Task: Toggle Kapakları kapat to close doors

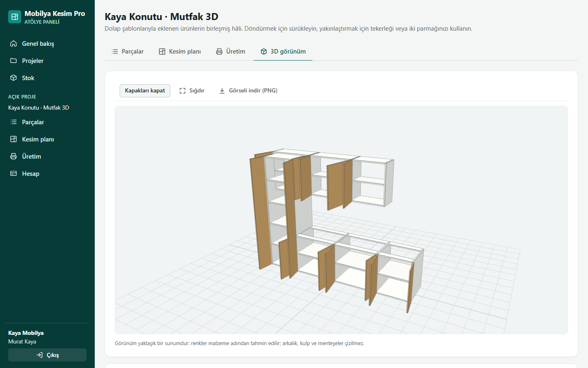Action: pyautogui.click(x=145, y=91)
